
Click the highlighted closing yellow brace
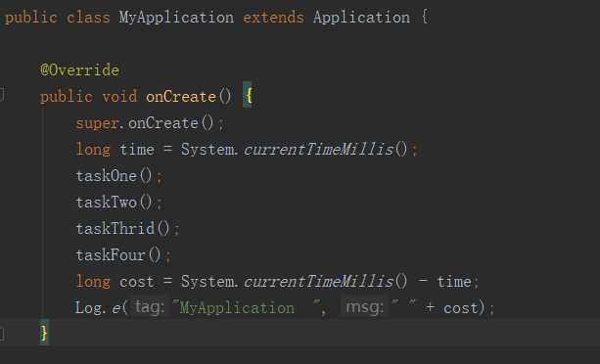pos(44,333)
